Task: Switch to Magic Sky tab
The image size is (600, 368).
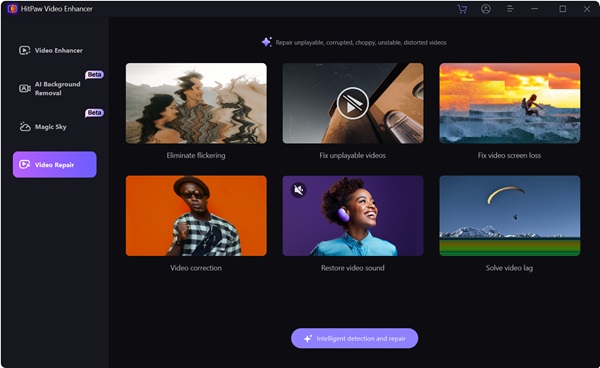Action: tap(55, 127)
